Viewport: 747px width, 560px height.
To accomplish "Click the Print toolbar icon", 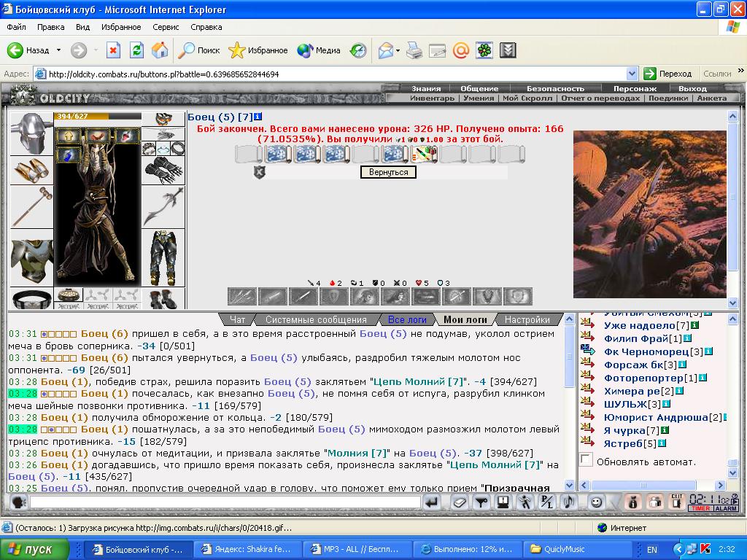I will pyautogui.click(x=414, y=50).
